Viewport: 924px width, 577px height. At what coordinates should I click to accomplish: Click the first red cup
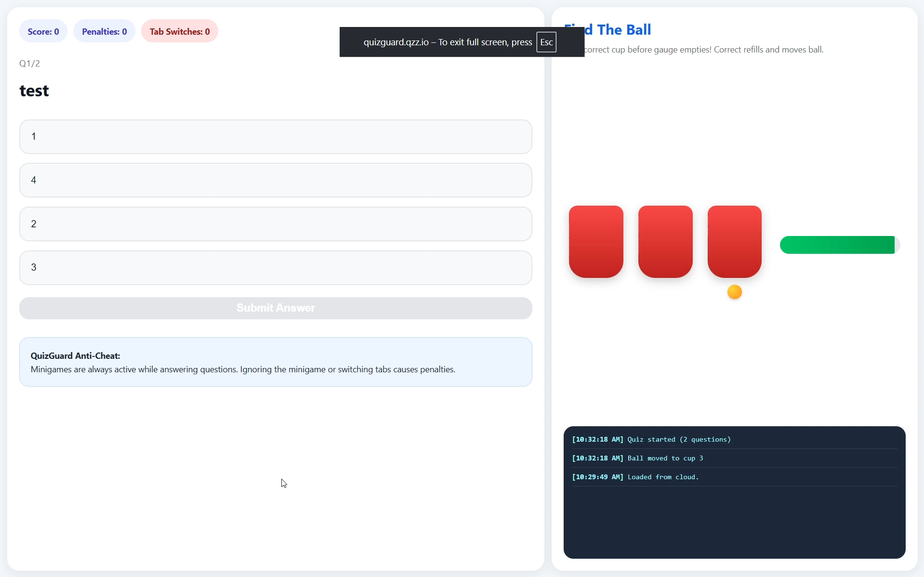596,242
